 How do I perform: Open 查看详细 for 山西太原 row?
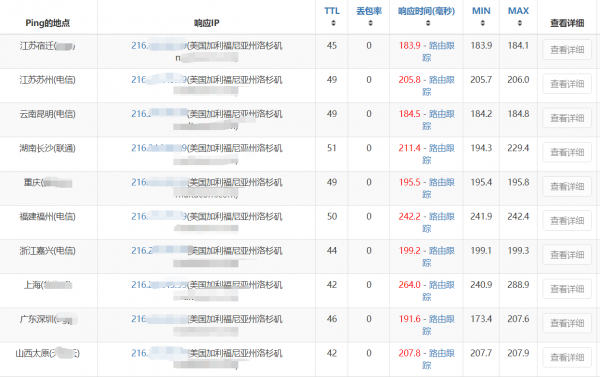567,357
